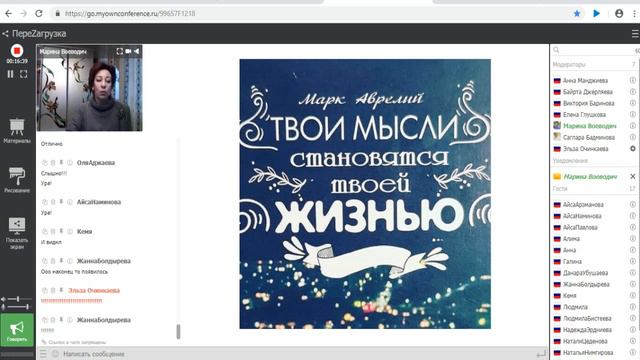Click the Марк Аврелий presentation slide
The image size is (640, 360).
[365, 194]
